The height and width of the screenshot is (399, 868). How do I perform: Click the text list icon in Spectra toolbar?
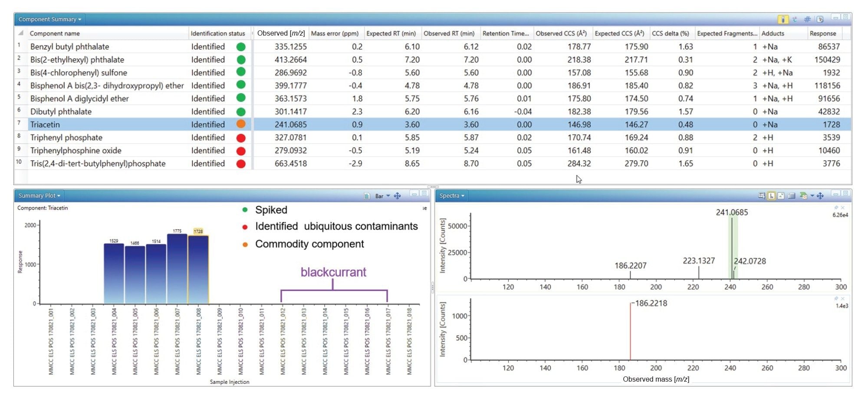pos(762,196)
